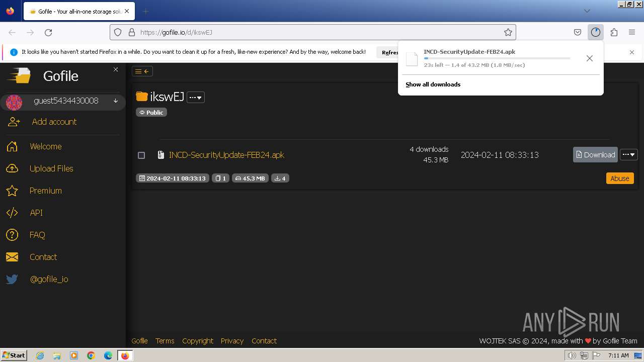Click the volume tray icon
Viewport: 644px width, 362px height.
pyautogui.click(x=572, y=355)
